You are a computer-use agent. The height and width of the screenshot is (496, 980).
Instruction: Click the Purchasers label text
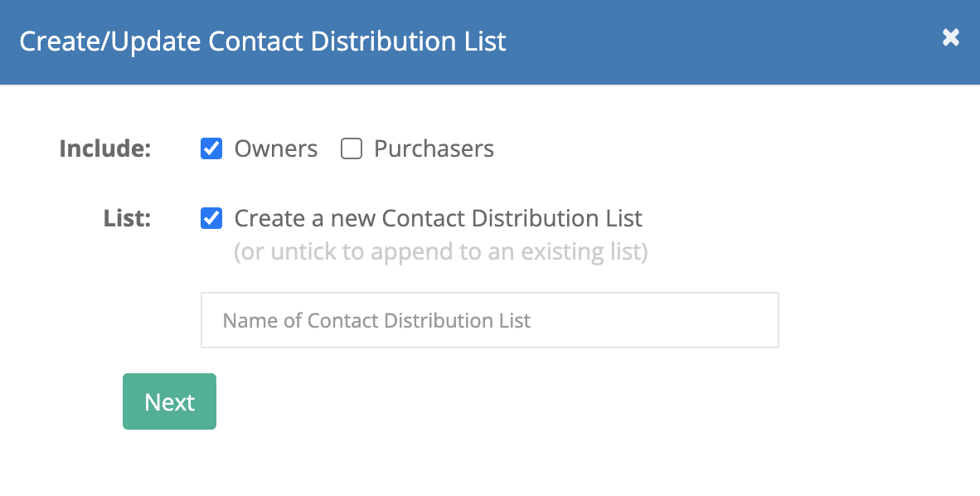pyautogui.click(x=434, y=148)
